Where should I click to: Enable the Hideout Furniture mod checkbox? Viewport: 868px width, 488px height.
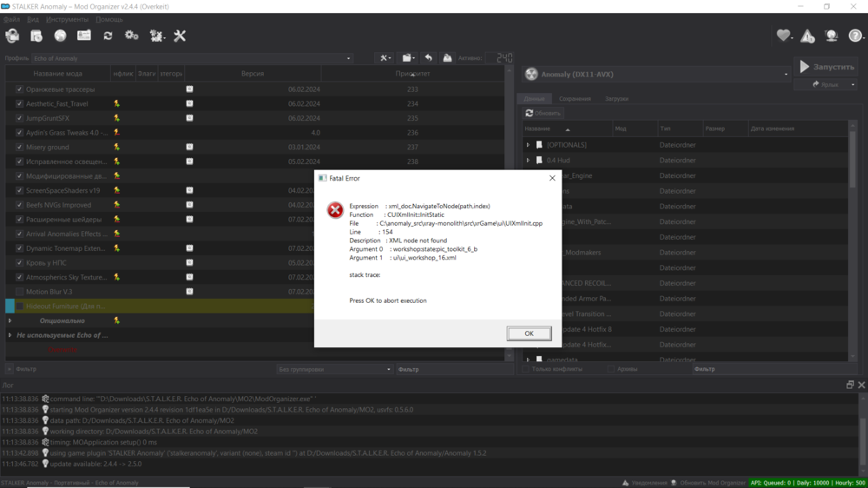click(x=19, y=306)
